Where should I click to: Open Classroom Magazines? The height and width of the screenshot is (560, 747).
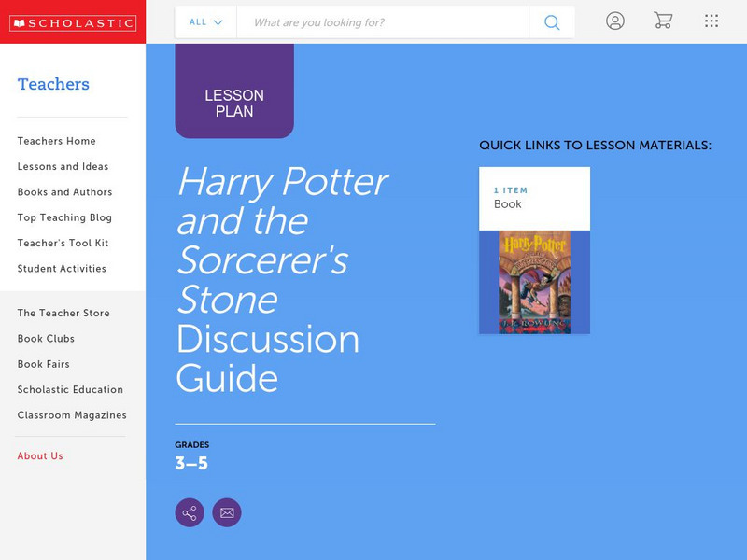point(70,414)
